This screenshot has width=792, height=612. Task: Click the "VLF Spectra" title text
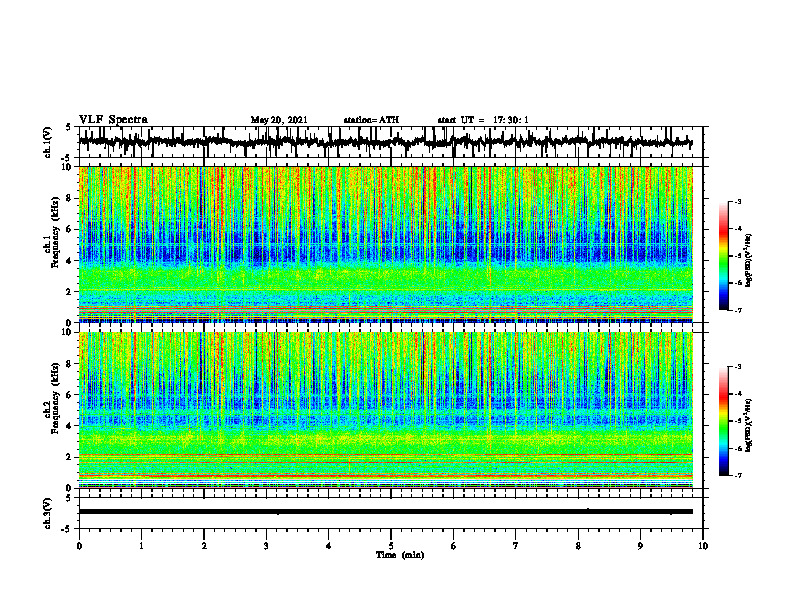(x=113, y=120)
